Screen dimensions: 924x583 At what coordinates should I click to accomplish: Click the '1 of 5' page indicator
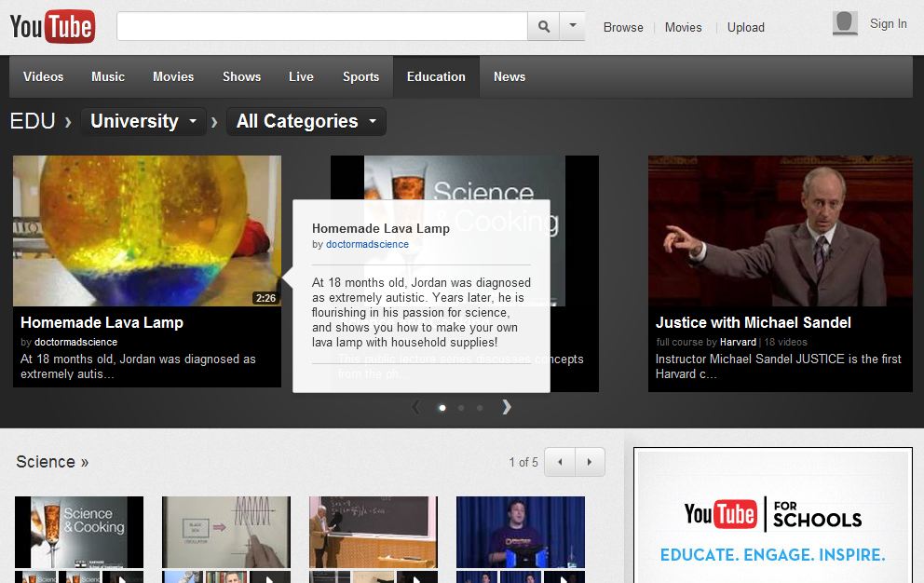point(523,462)
